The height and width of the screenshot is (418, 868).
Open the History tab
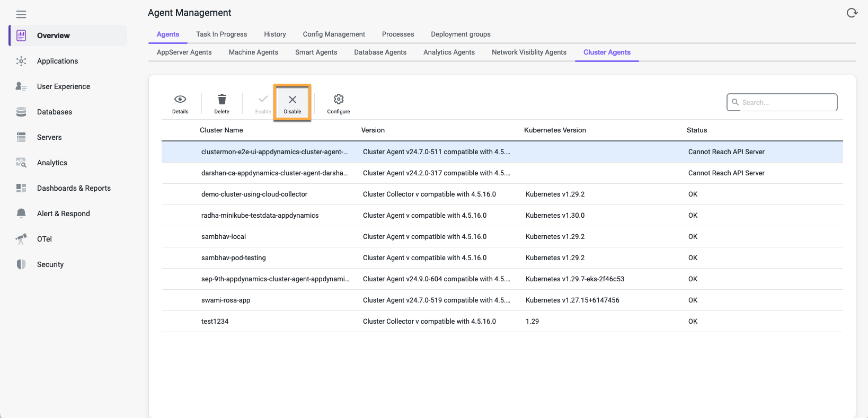pos(275,34)
